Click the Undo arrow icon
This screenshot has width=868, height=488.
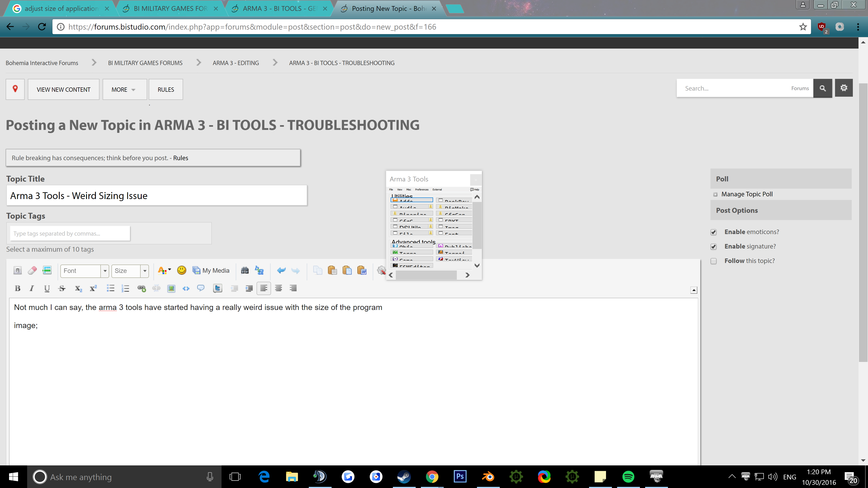[x=281, y=270]
